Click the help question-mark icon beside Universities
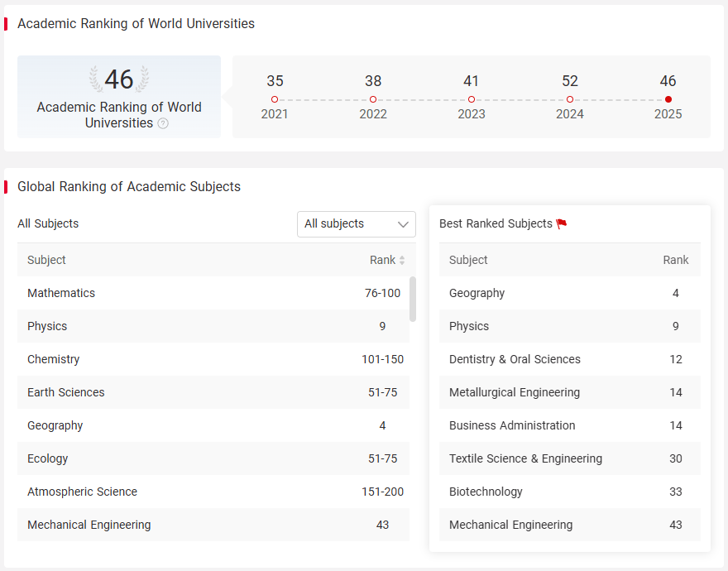728x571 pixels. 163,123
